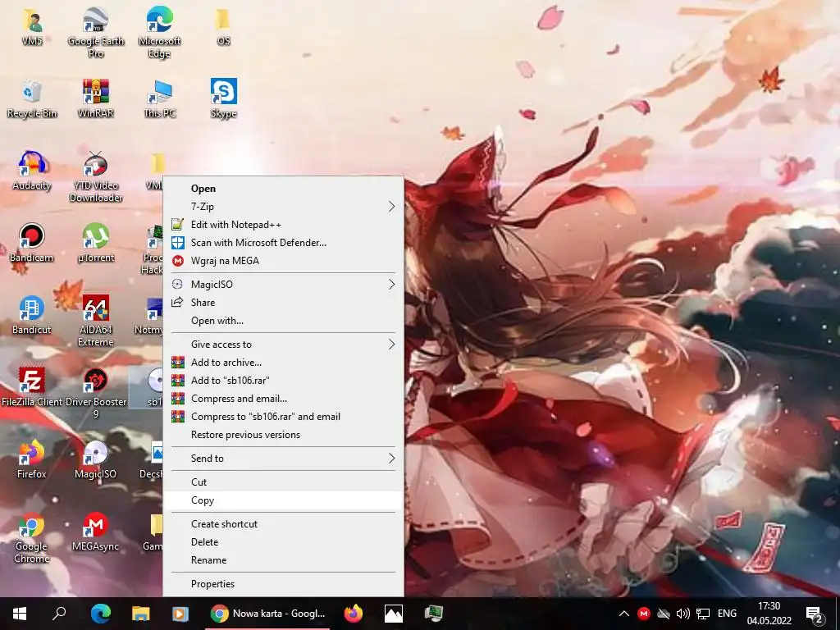Choose Rename in the context menu
840x630 pixels.
pos(283,560)
